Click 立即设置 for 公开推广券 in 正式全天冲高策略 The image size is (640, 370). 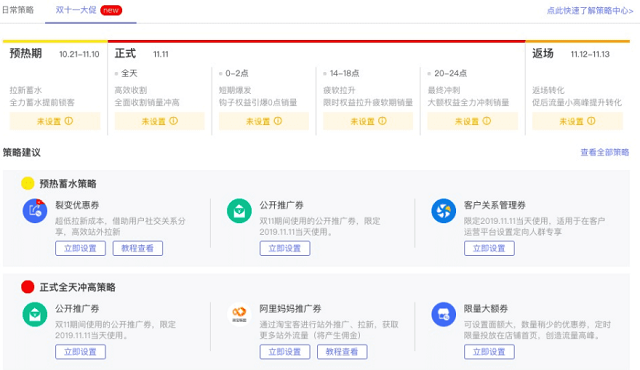click(80, 352)
